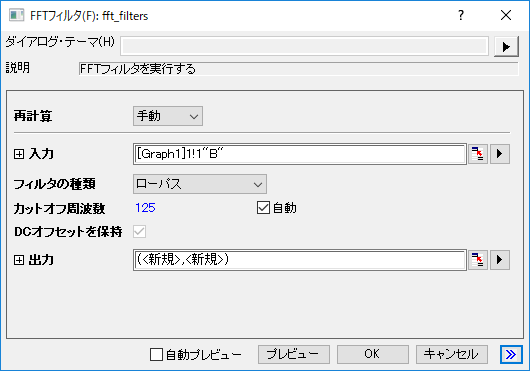Open the dialog theme flyout arrow button
Screen dimensions: 530x371
click(x=506, y=46)
